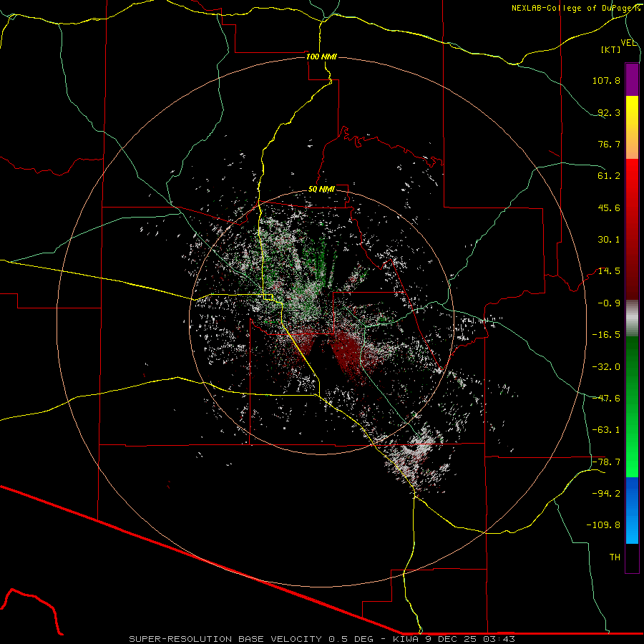Click the 30.1 velocity scale value
The width and height of the screenshot is (644, 644).
click(x=609, y=240)
